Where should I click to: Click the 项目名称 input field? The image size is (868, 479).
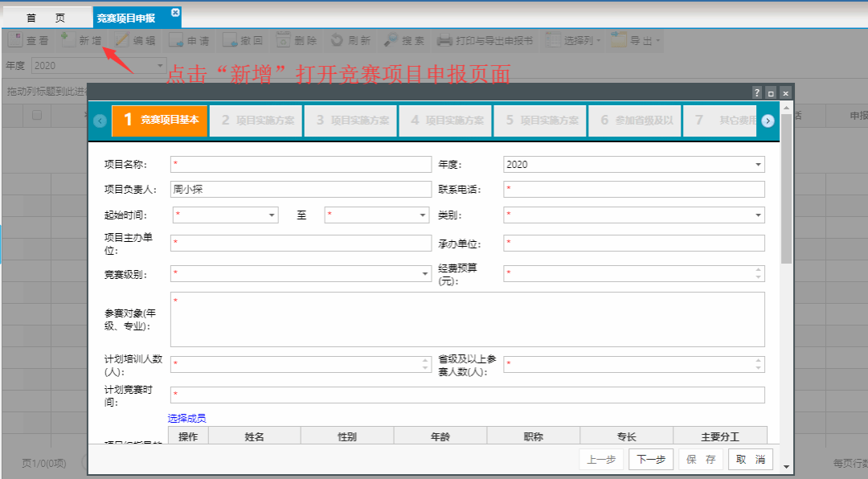(x=301, y=165)
